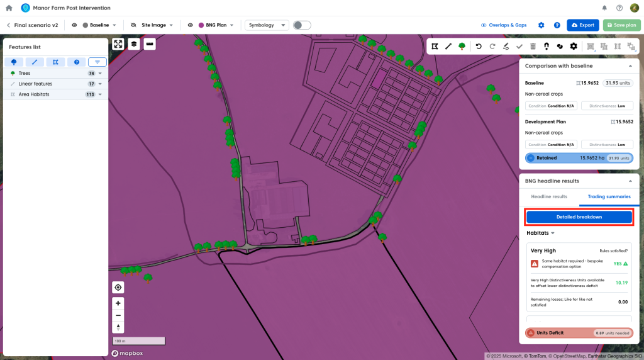644x360 pixels.
Task: Enter fullscreen map view
Action: (x=118, y=44)
